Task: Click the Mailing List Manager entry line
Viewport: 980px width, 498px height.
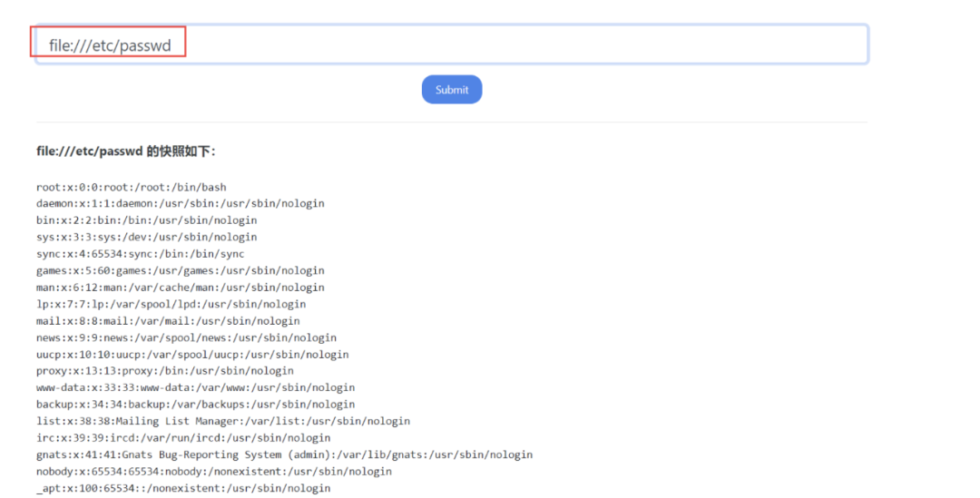Action: click(x=223, y=421)
